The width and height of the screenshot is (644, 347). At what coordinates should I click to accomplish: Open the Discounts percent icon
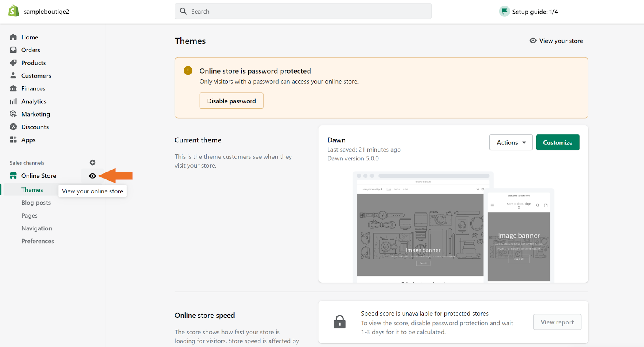point(13,127)
